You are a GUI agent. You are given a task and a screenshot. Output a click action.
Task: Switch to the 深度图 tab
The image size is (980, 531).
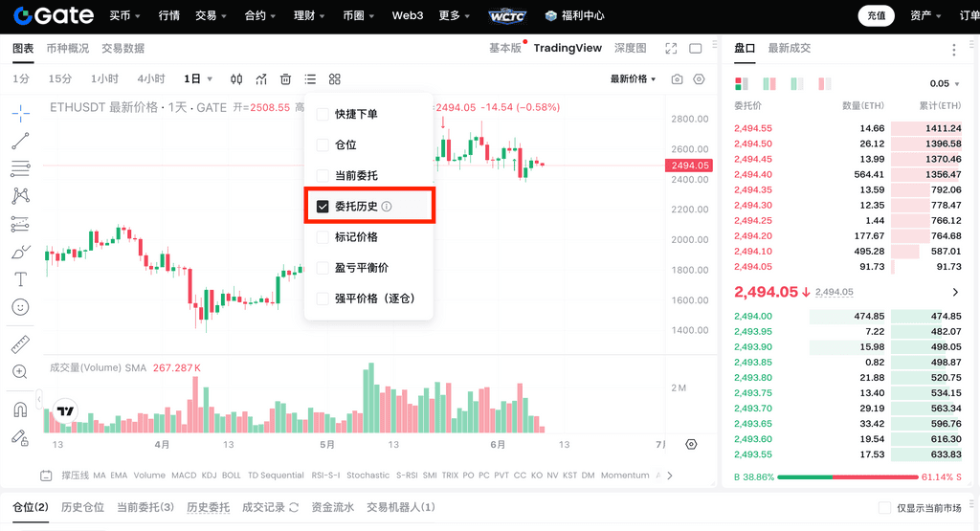coord(630,49)
